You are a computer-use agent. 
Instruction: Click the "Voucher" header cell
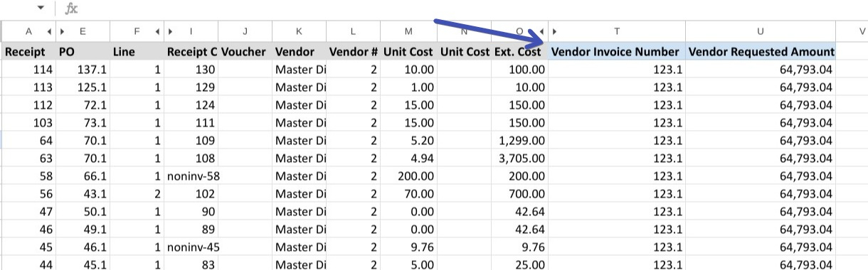[245, 52]
